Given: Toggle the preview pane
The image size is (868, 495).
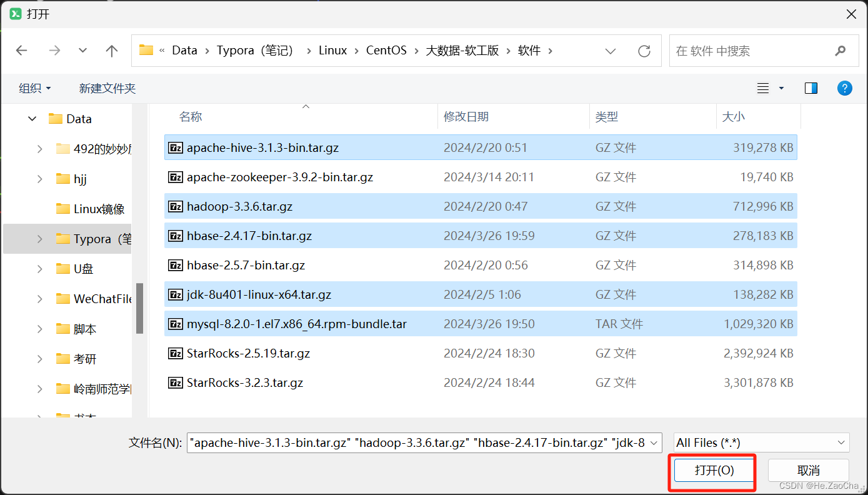Looking at the screenshot, I should pyautogui.click(x=811, y=88).
